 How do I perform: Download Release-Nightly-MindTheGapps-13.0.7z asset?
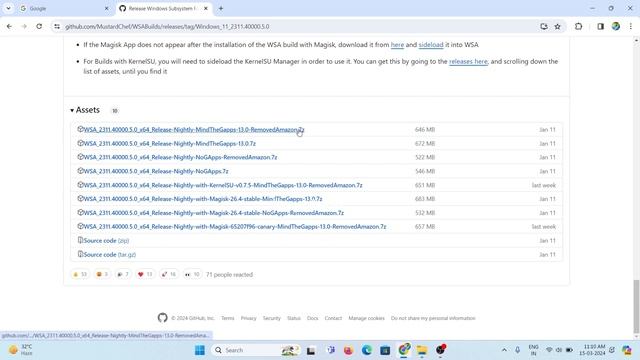coord(169,144)
